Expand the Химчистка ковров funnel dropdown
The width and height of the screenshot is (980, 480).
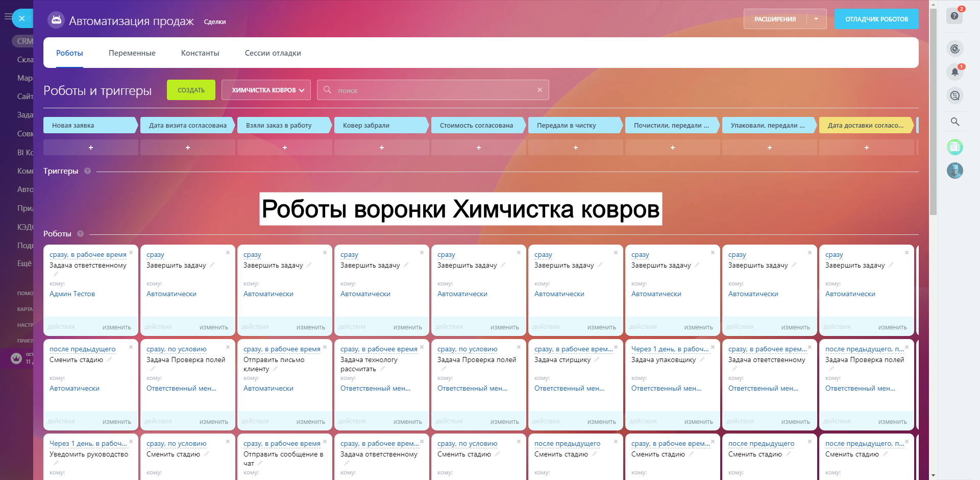[267, 90]
